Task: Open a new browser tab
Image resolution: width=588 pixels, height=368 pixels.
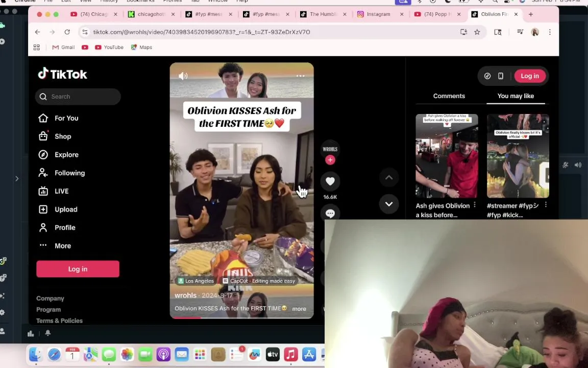Action: pyautogui.click(x=531, y=14)
